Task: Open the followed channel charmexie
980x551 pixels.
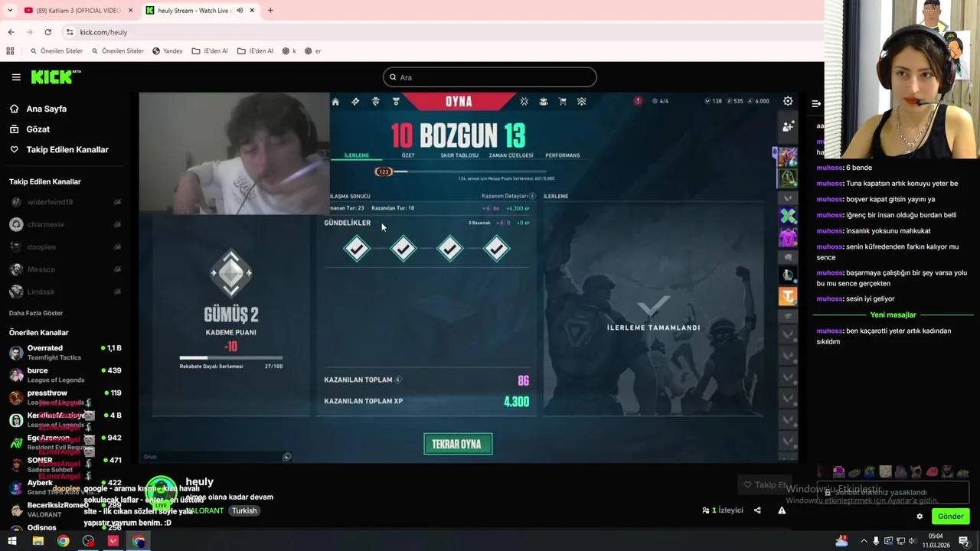Action: pos(65,224)
